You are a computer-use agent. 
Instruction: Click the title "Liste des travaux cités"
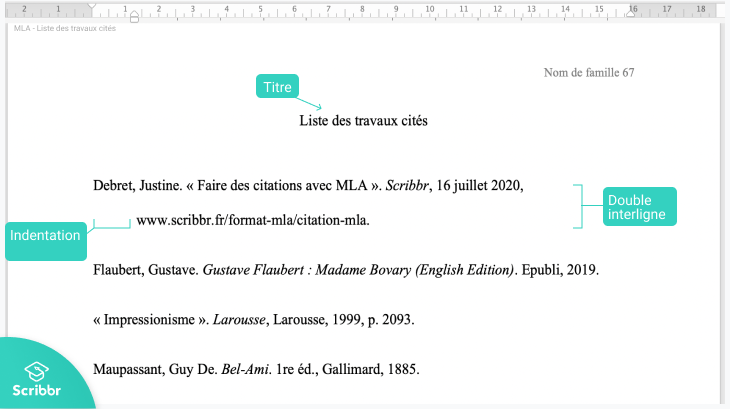click(363, 121)
